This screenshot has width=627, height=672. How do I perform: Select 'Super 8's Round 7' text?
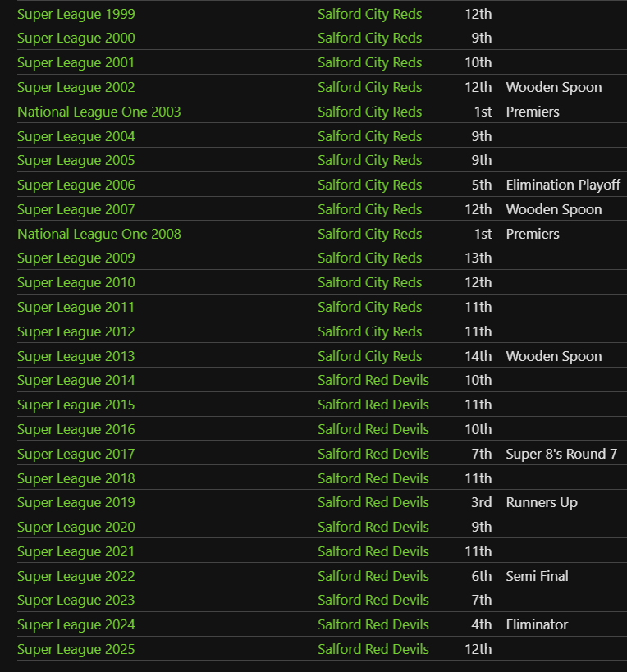click(x=561, y=455)
